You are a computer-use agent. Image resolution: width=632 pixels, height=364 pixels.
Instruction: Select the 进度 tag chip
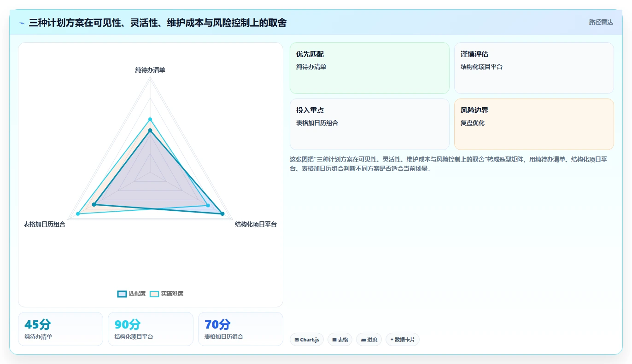coord(369,340)
